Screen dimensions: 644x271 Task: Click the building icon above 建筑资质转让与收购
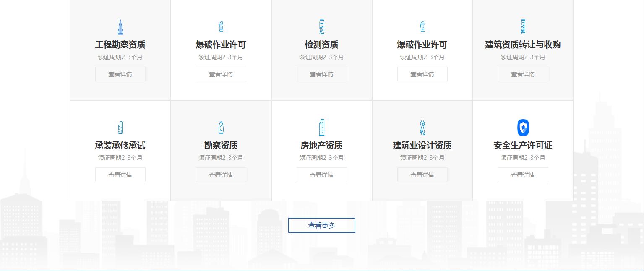(x=523, y=26)
